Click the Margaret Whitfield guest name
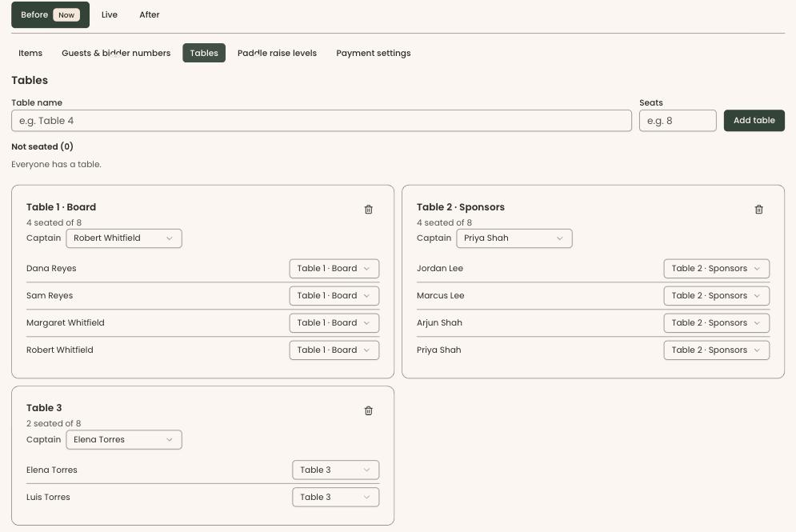The image size is (796, 532). pyautogui.click(x=66, y=323)
